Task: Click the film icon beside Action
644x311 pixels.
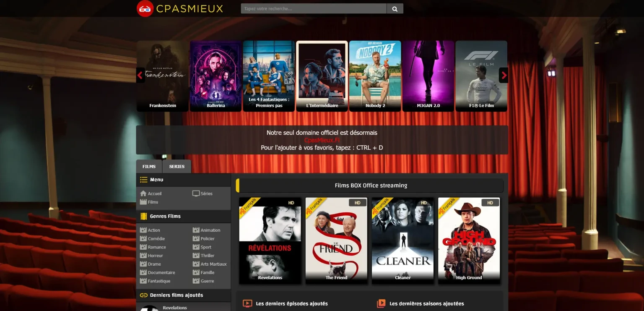Action: [143, 230]
